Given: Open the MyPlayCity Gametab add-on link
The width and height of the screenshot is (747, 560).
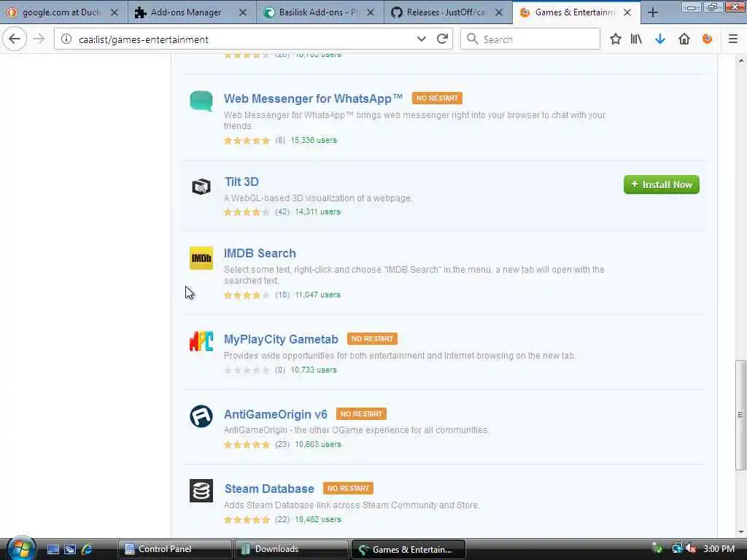Looking at the screenshot, I should click(281, 340).
